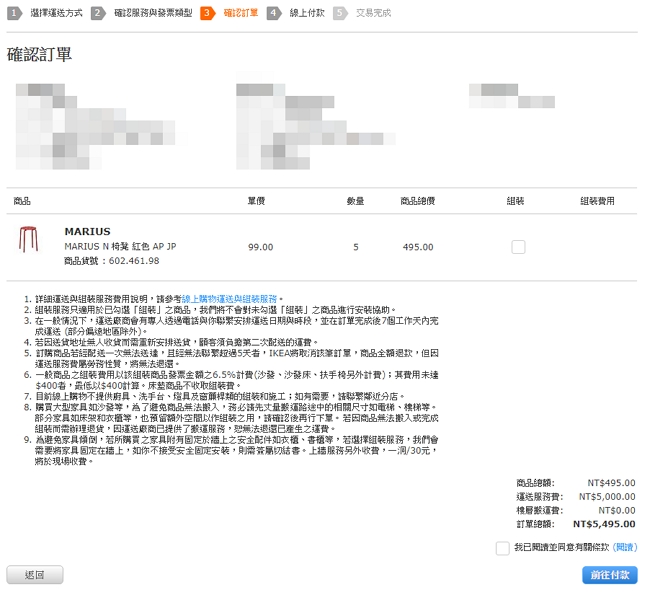Open the (閱讀) terms link

[x=625, y=547]
